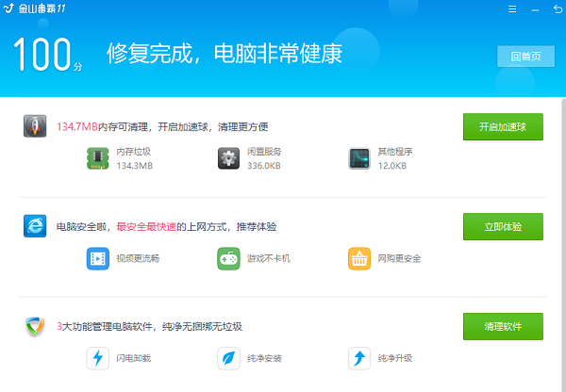Click the rocket accelerator icon
This screenshot has height=392, width=566.
click(35, 126)
